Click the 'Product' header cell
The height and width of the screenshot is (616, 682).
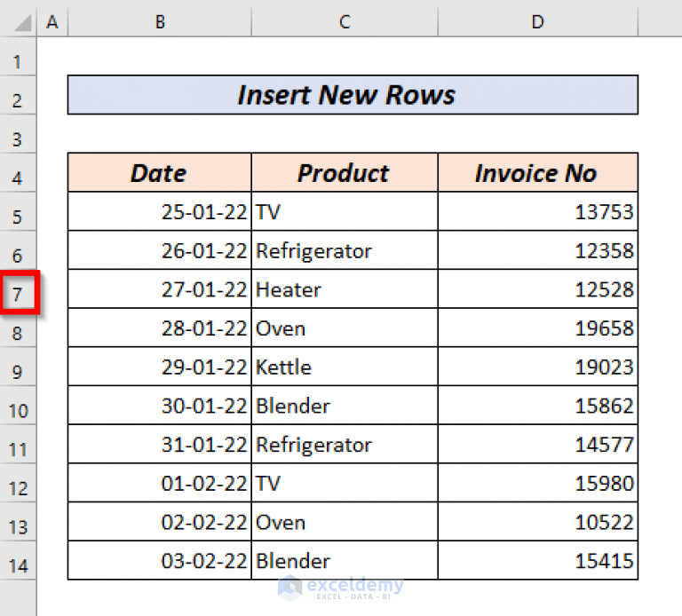[x=345, y=172]
